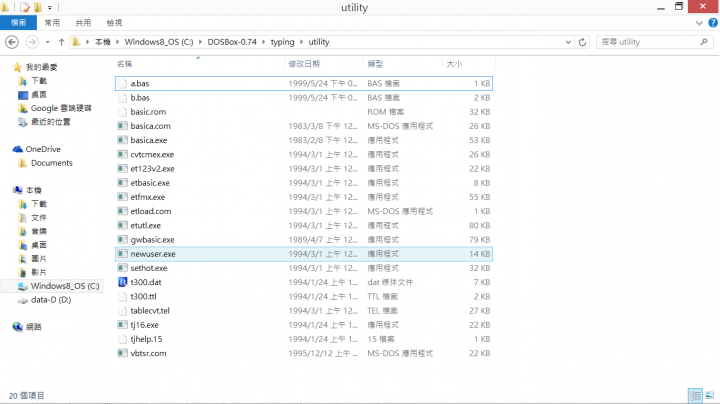Select file etload.com

304,211
